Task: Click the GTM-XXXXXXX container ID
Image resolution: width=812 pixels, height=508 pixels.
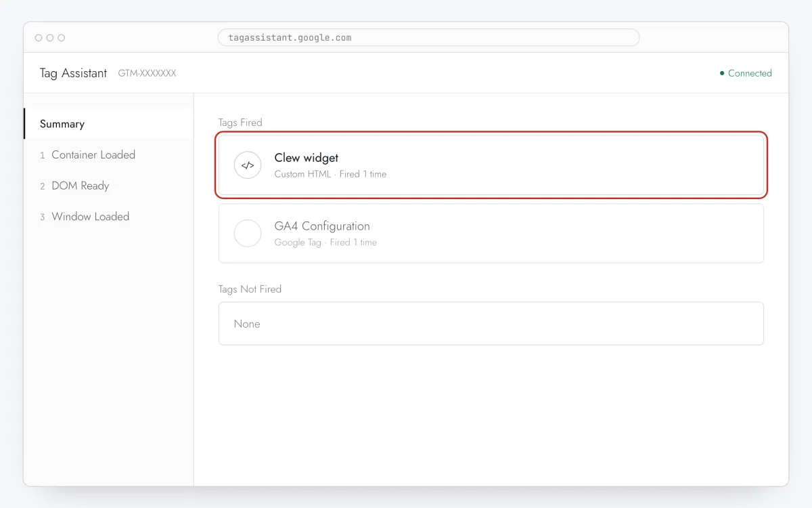Action: (147, 73)
